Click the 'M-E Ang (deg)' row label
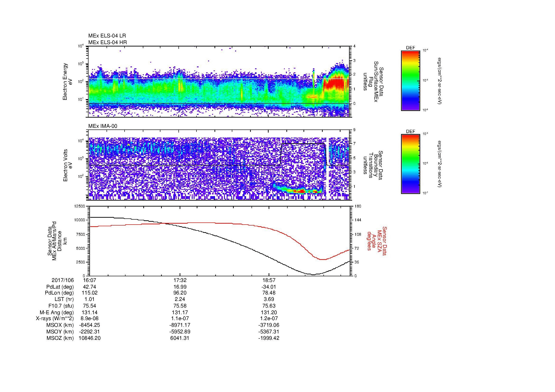Viewport: 555px width, 392px height. [x=57, y=312]
